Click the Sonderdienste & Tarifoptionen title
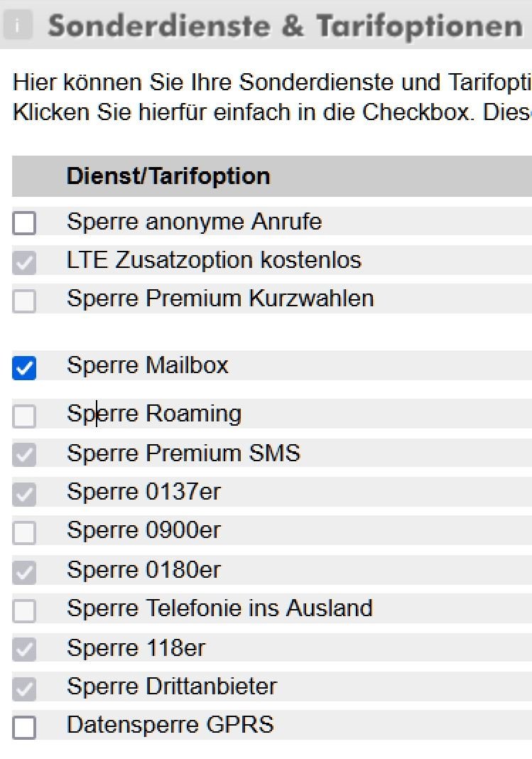The height and width of the screenshot is (759, 532). [286, 25]
